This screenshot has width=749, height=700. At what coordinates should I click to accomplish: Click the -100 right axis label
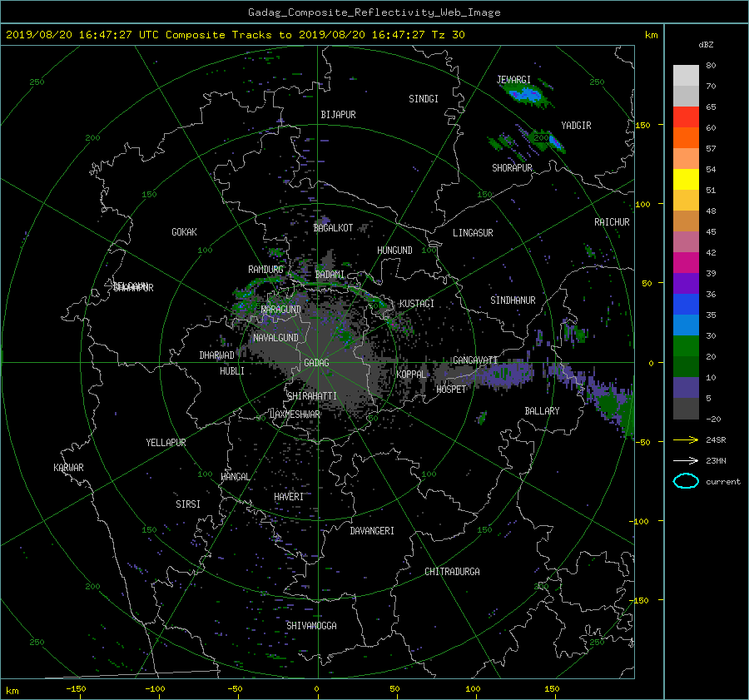coord(641,521)
